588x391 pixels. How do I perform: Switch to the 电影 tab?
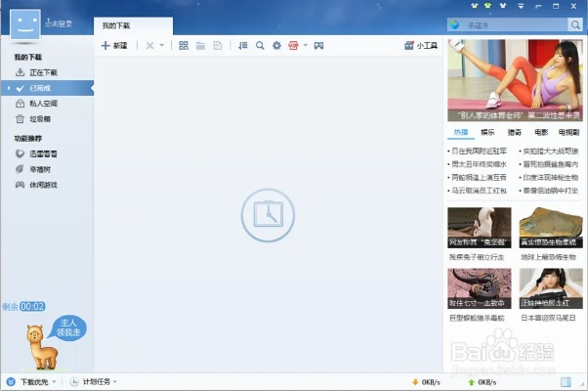[541, 132]
